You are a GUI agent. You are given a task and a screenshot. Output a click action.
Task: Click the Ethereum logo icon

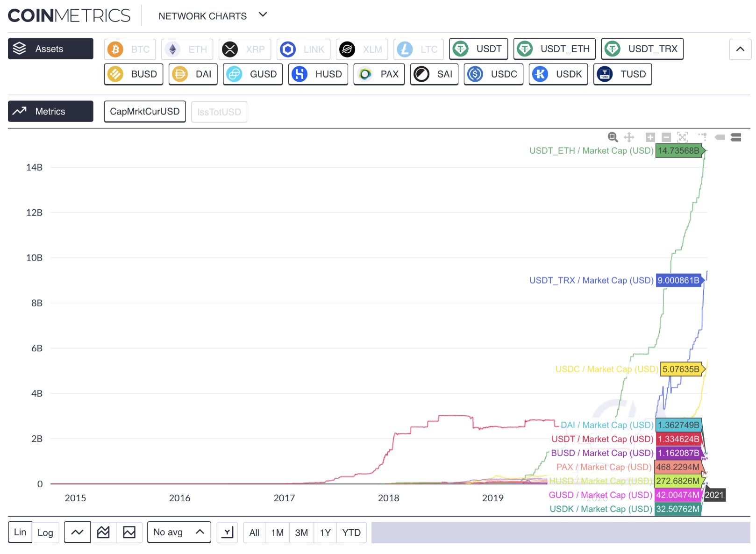[172, 49]
